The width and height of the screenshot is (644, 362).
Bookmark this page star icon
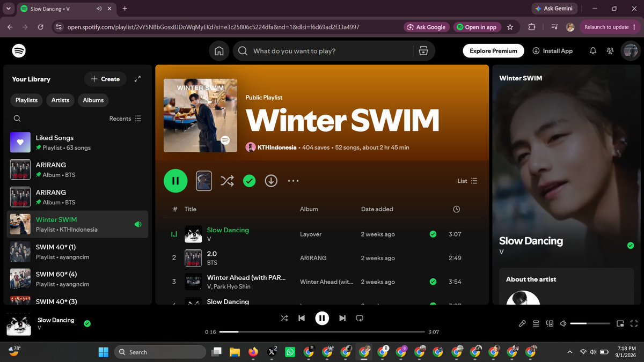[x=510, y=27]
